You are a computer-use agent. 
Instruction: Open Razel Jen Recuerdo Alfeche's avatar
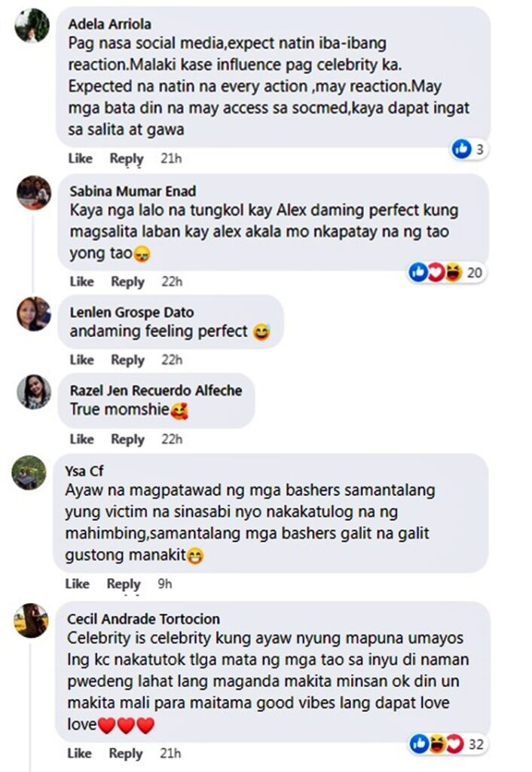tap(34, 392)
